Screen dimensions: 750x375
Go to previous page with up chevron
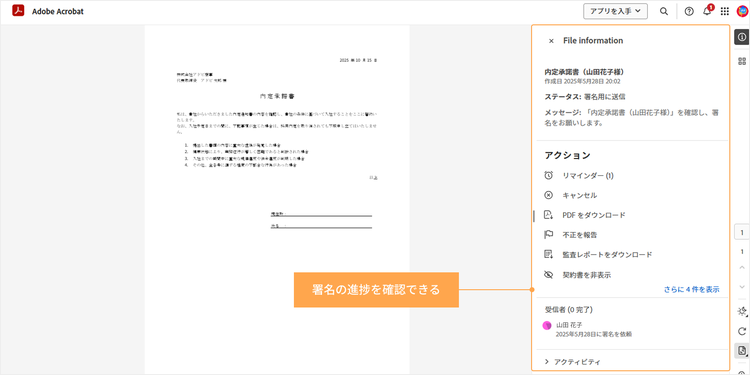coord(742,267)
